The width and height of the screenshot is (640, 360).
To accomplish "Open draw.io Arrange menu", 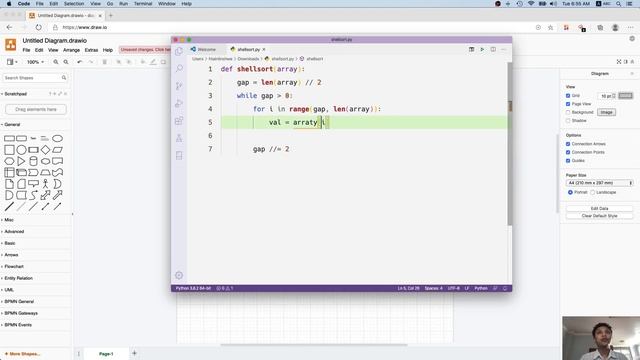I will [71, 50].
